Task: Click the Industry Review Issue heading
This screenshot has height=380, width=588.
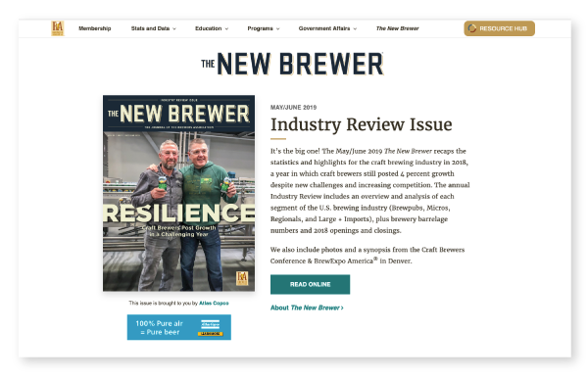Action: coord(361,124)
